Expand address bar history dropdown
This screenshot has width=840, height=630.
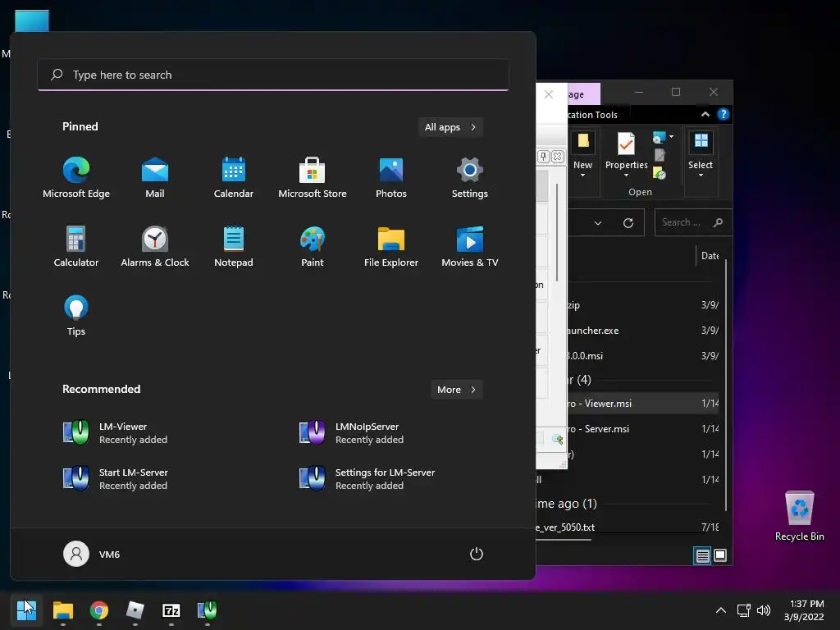coord(598,222)
